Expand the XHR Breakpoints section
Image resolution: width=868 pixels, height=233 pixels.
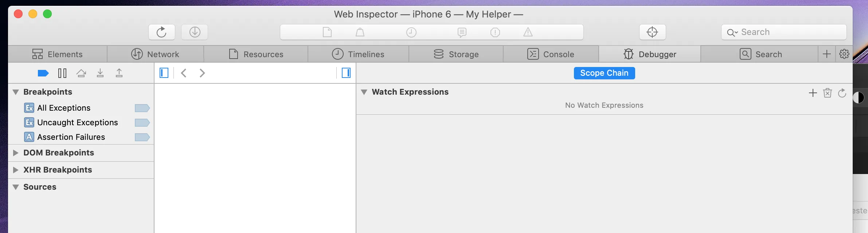pyautogui.click(x=16, y=170)
